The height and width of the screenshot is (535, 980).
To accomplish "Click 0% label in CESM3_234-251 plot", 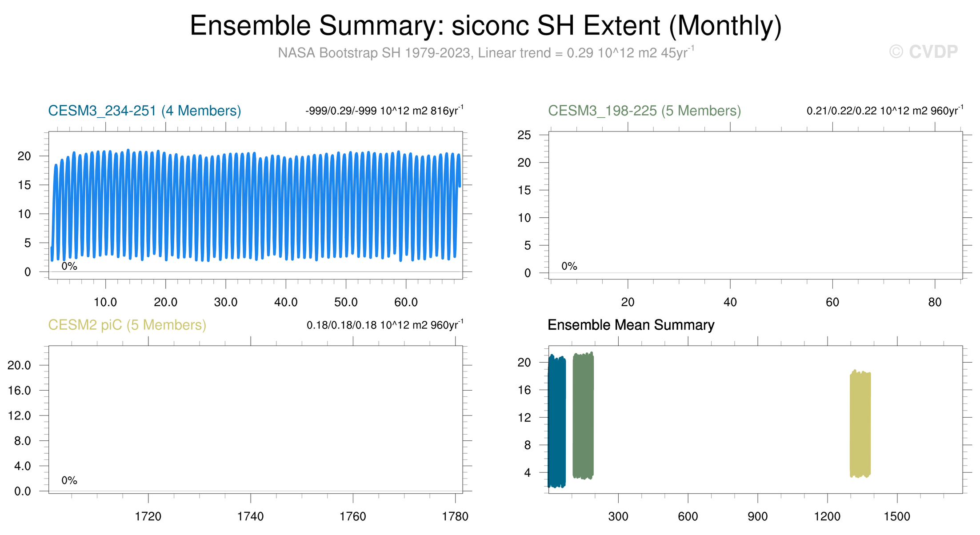I will pyautogui.click(x=69, y=266).
